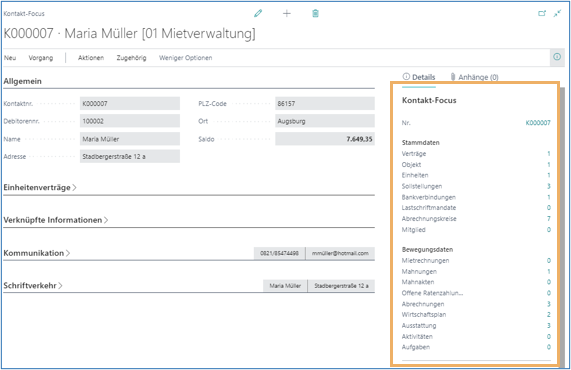Open Objekt count link
571x370 pixels.
(x=548, y=165)
